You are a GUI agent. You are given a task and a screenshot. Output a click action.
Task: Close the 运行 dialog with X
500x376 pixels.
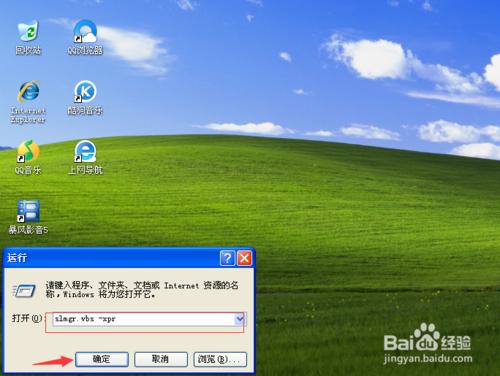(245, 258)
